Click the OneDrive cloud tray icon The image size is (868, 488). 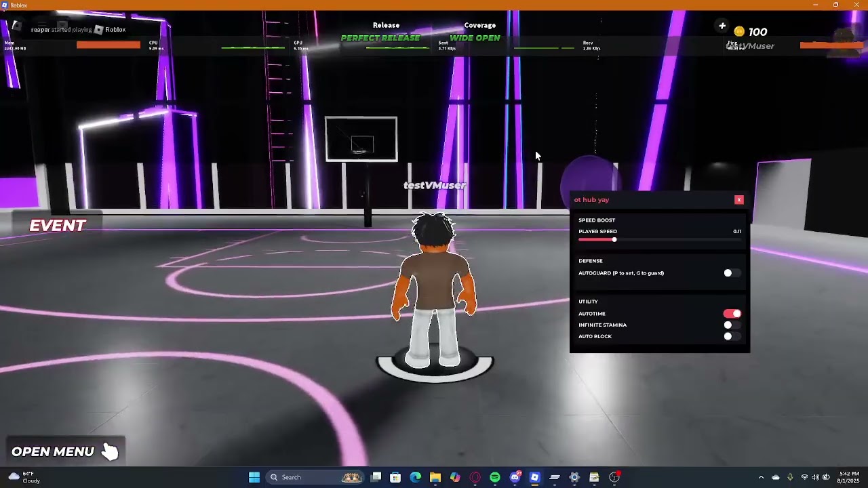776,477
